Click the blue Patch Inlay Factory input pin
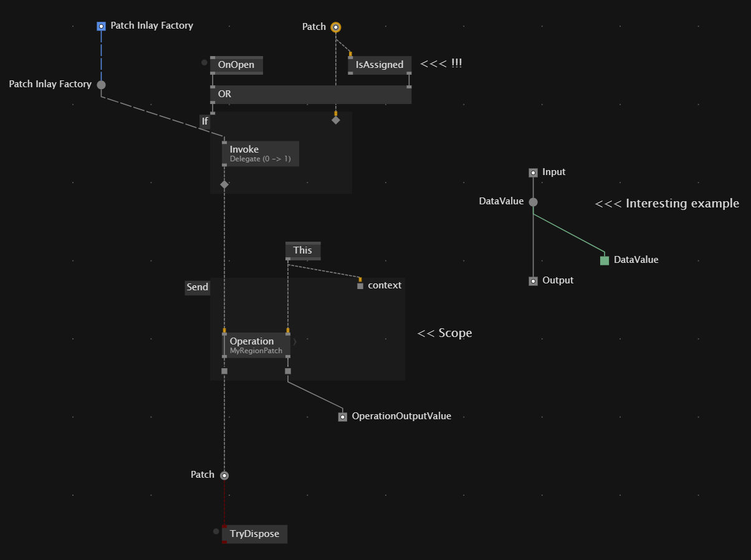Viewport: 751px width, 560px height. pyautogui.click(x=101, y=26)
